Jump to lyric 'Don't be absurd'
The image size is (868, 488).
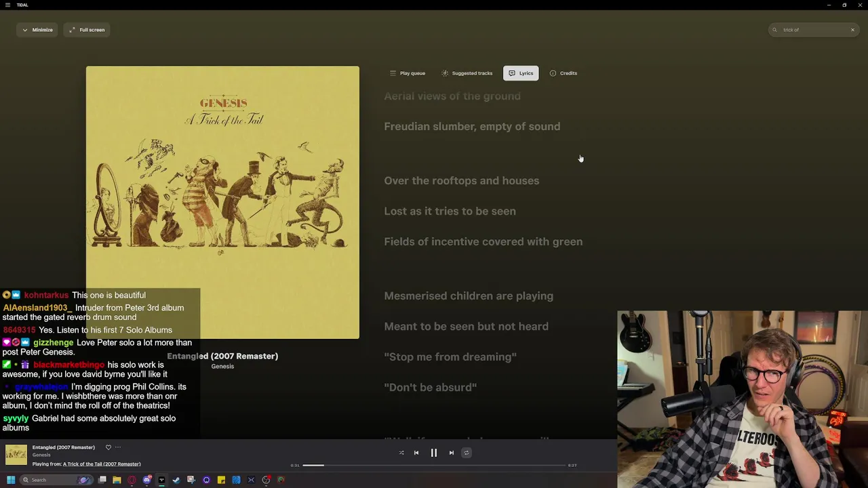click(x=431, y=388)
